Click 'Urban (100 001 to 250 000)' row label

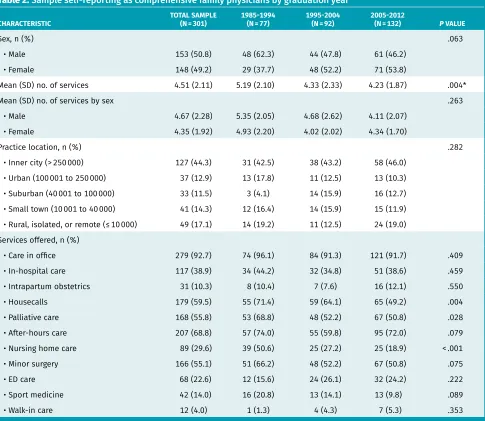pyautogui.click(x=57, y=178)
